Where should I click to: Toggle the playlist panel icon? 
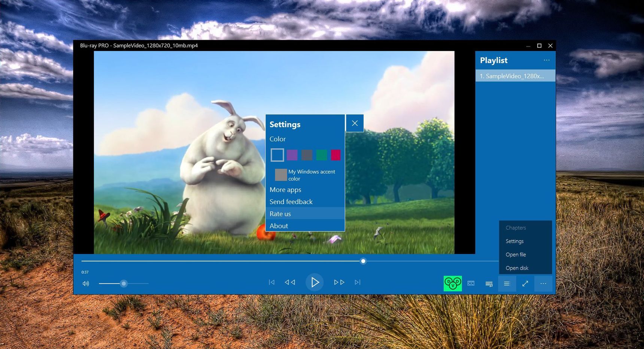tap(507, 283)
